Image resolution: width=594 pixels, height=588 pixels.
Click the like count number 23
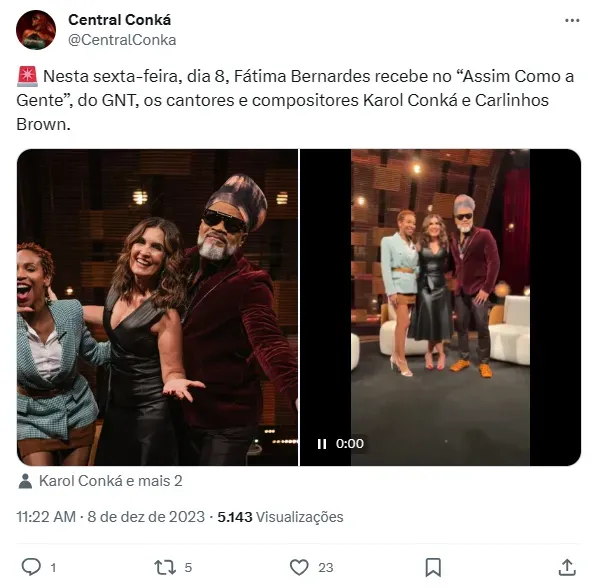(325, 568)
